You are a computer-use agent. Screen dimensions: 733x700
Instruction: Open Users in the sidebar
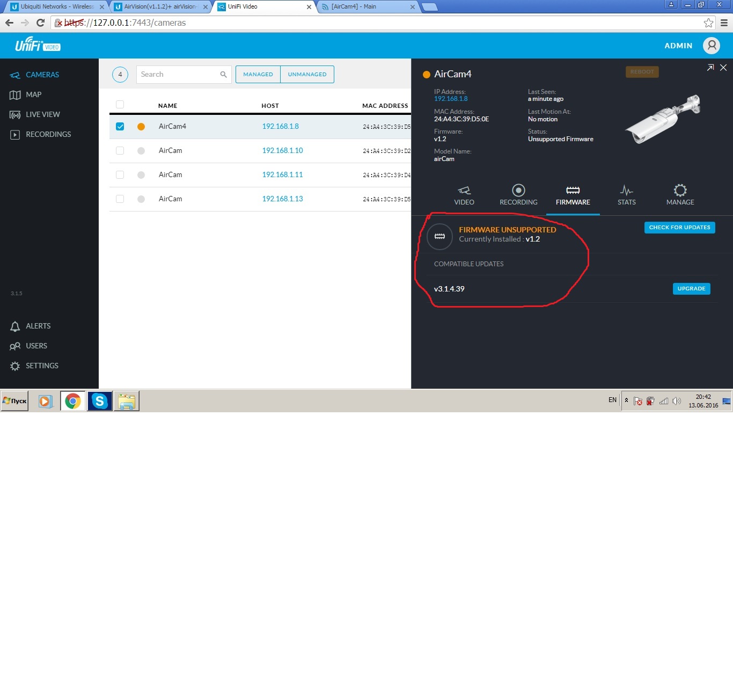(x=28, y=346)
